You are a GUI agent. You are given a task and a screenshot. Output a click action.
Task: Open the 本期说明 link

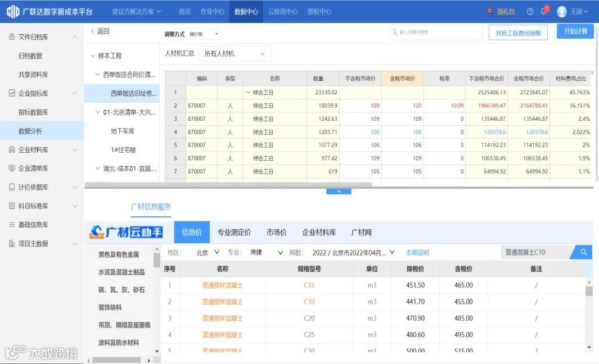(x=417, y=253)
